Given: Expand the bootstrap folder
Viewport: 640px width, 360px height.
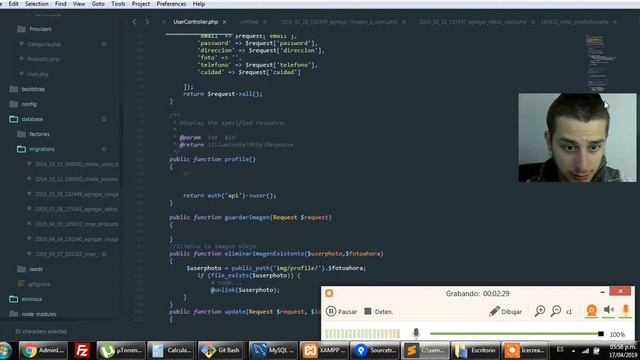Looking at the screenshot, I should point(27,89).
